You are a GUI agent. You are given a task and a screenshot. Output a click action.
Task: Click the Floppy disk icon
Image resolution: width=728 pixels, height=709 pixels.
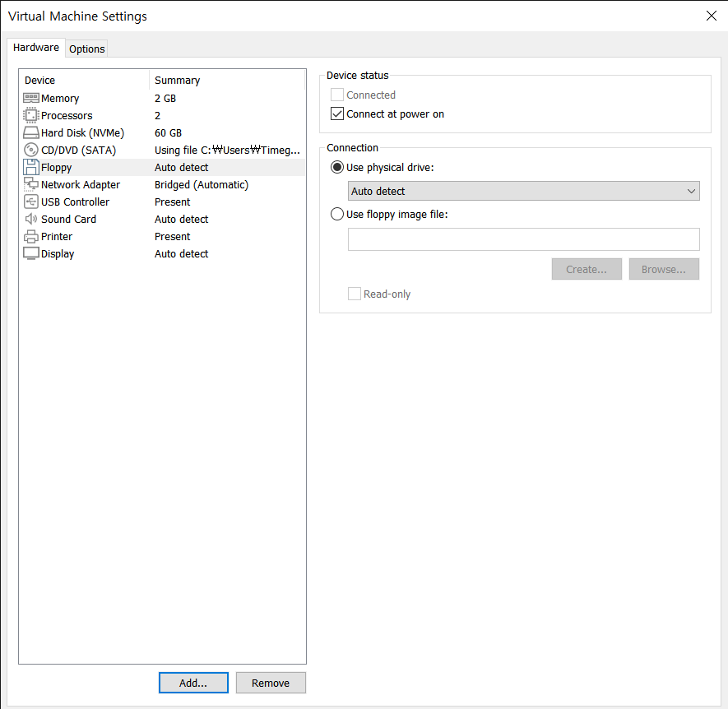pos(31,167)
